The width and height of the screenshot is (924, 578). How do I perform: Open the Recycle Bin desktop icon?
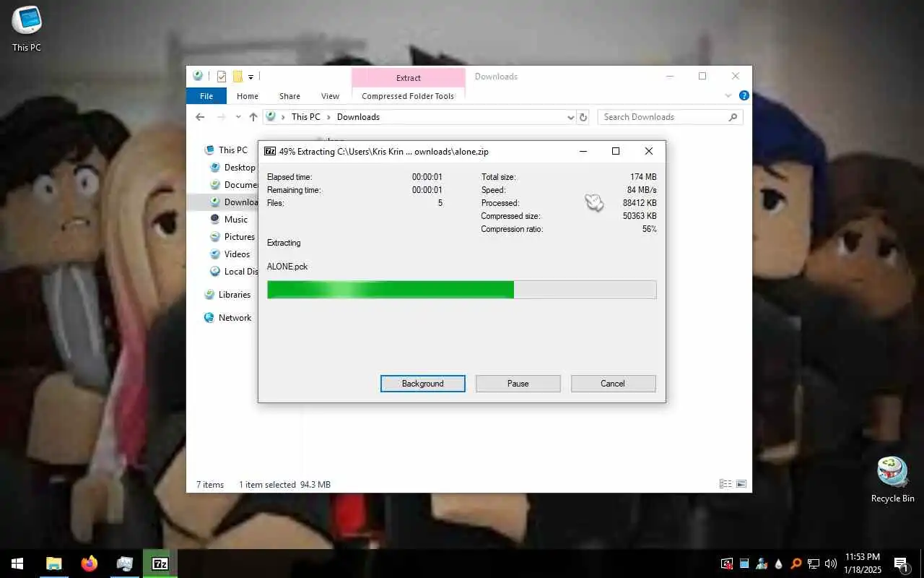tap(892, 480)
